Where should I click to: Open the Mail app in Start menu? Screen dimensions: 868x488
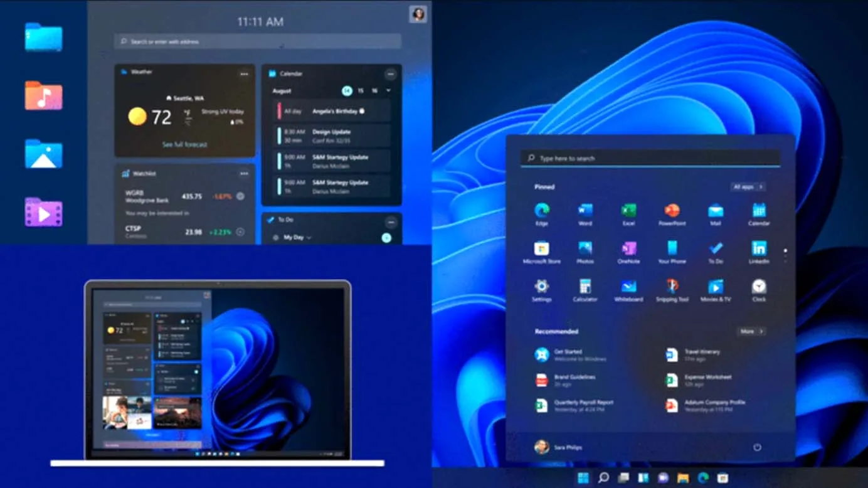point(716,213)
